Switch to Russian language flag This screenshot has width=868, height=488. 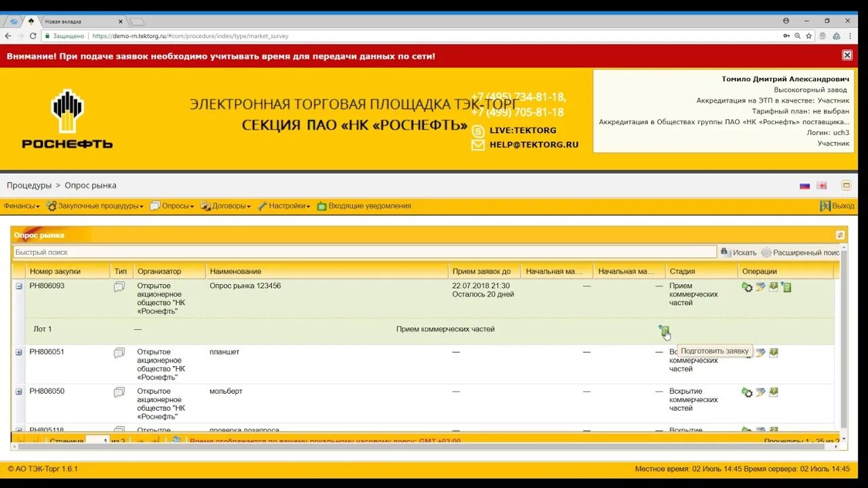coord(805,186)
